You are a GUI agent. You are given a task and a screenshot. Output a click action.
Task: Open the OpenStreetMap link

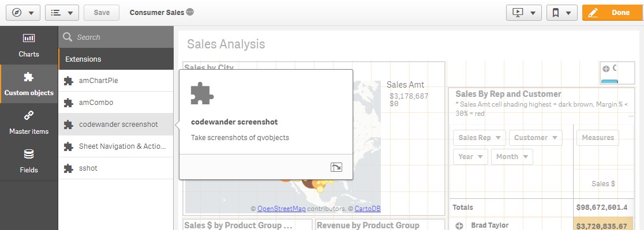(x=282, y=209)
